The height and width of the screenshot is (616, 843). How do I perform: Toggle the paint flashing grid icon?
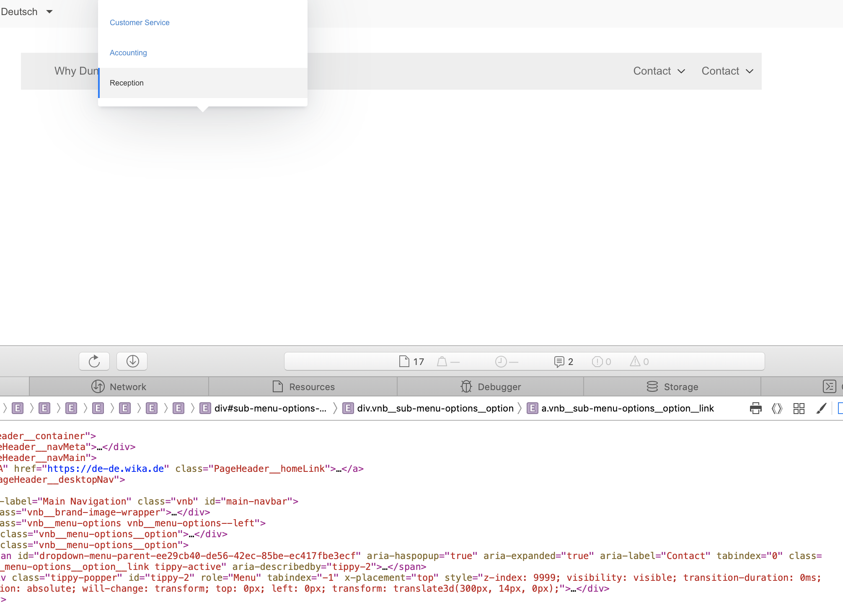click(799, 408)
